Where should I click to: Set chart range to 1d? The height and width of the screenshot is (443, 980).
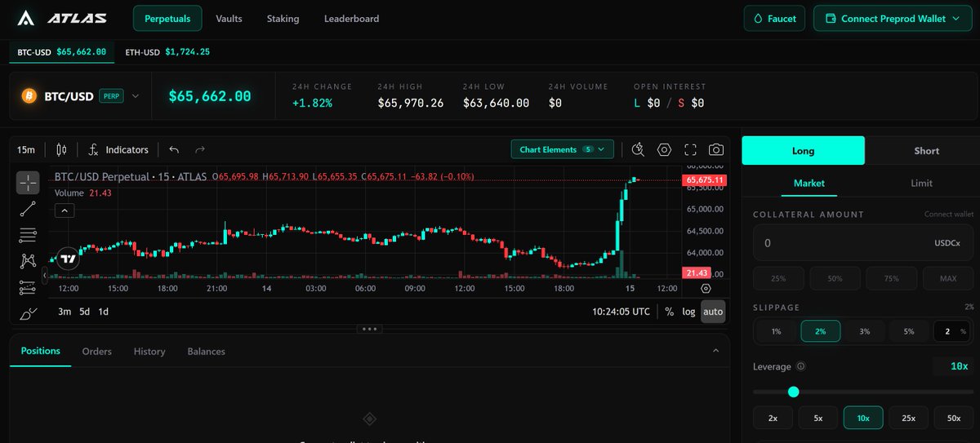pyautogui.click(x=104, y=312)
